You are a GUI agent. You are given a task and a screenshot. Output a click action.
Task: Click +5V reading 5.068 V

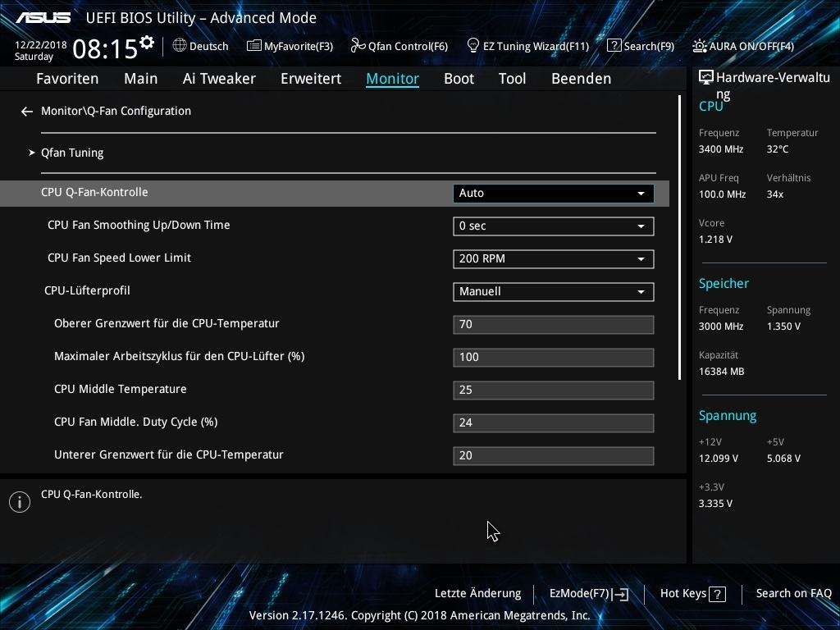783,459
